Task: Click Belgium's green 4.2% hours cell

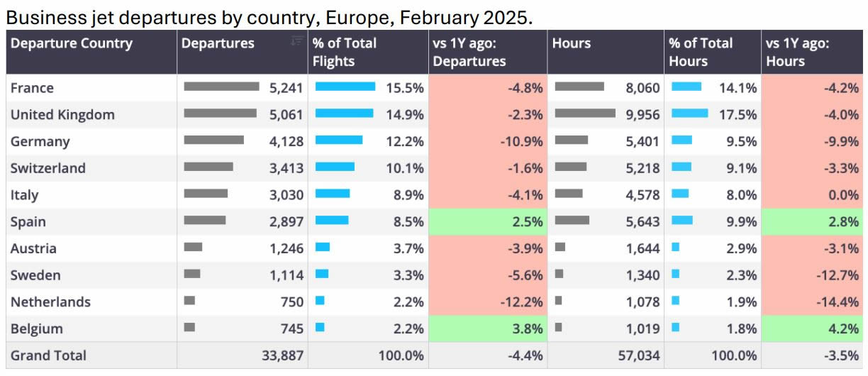Action: [x=812, y=328]
